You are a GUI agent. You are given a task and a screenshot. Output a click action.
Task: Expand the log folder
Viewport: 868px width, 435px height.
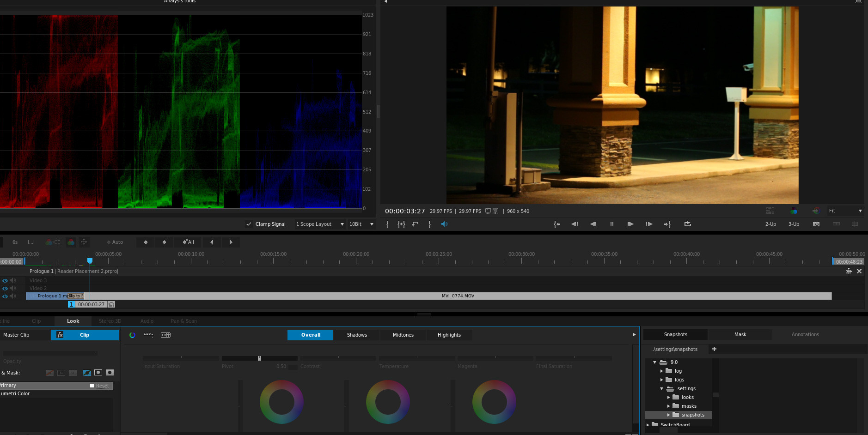(661, 371)
